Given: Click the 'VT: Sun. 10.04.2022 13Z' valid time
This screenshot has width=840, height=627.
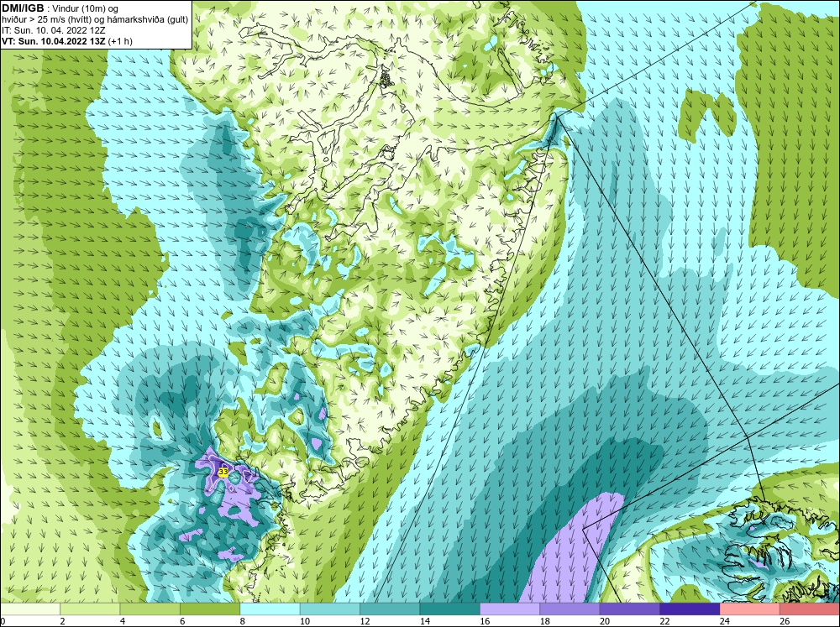Looking at the screenshot, I should (54, 41).
